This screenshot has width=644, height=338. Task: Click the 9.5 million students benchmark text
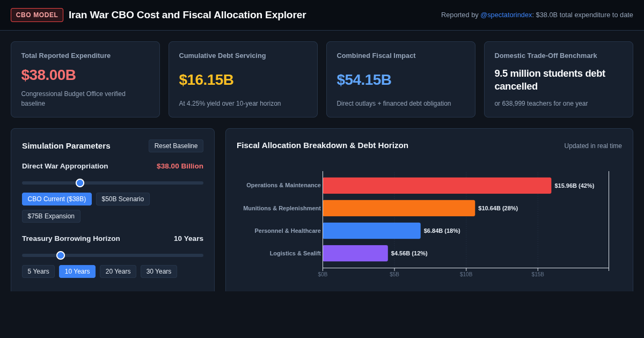pos(550,80)
